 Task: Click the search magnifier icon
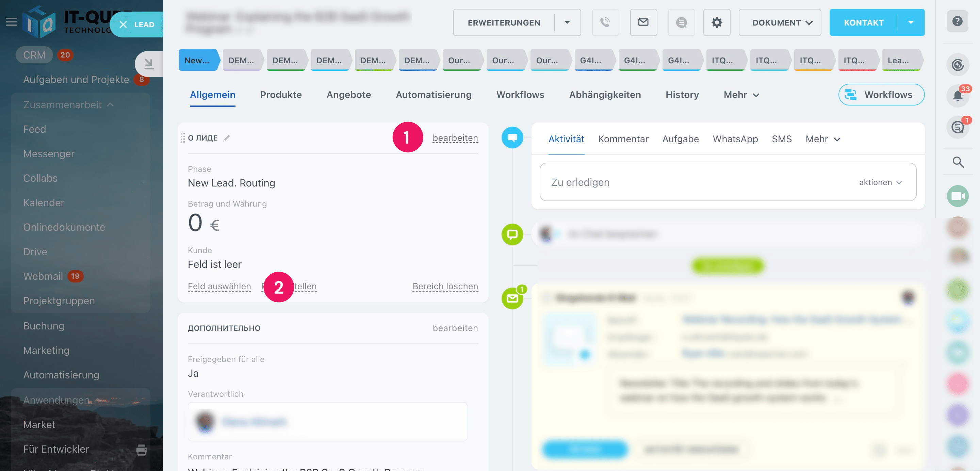click(x=958, y=162)
